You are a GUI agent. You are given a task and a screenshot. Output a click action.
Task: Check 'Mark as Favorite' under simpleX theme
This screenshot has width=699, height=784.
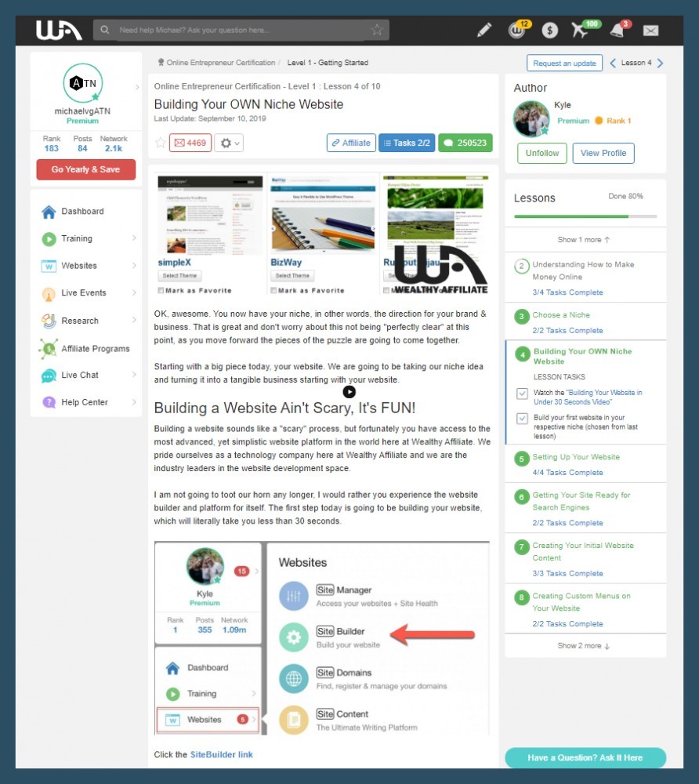[x=161, y=291]
